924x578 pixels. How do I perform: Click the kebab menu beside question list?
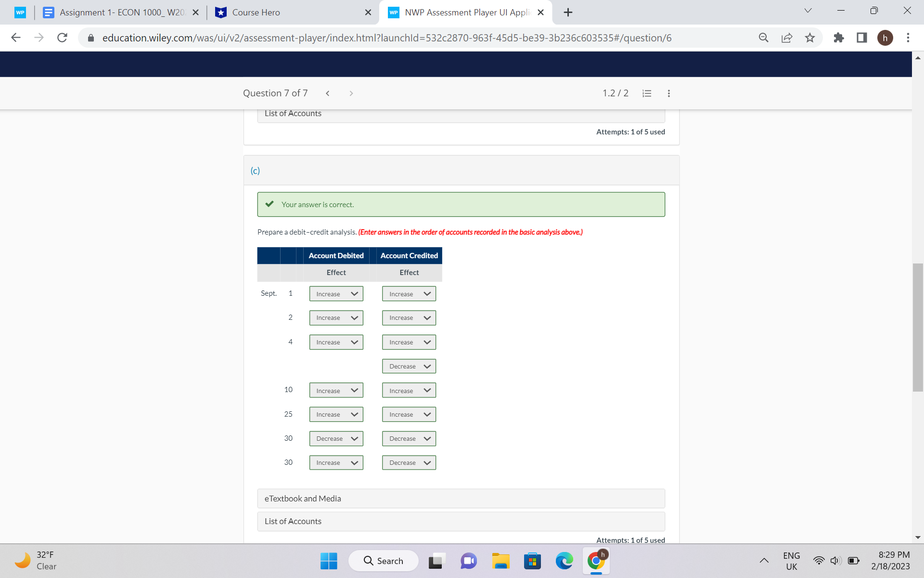point(668,93)
